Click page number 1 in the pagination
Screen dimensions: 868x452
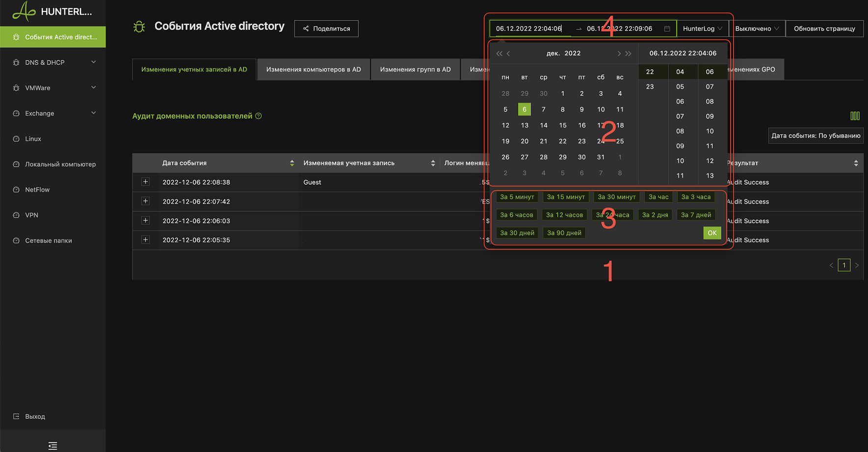[844, 265]
